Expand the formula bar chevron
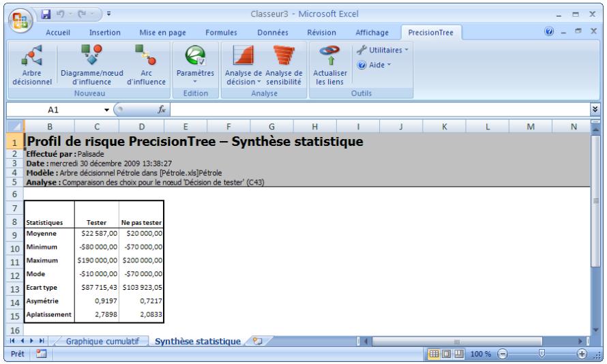This screenshot has width=607, height=364. (595, 110)
